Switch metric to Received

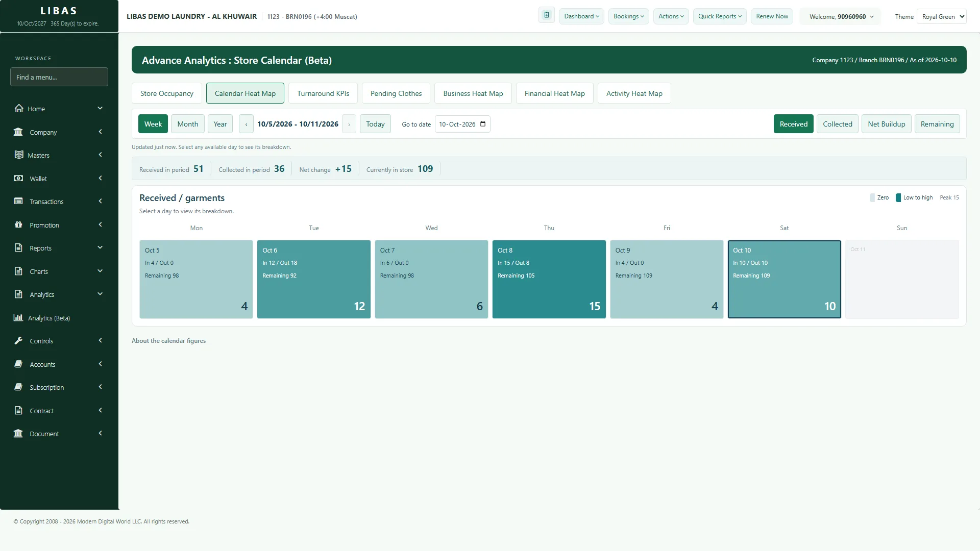tap(794, 124)
